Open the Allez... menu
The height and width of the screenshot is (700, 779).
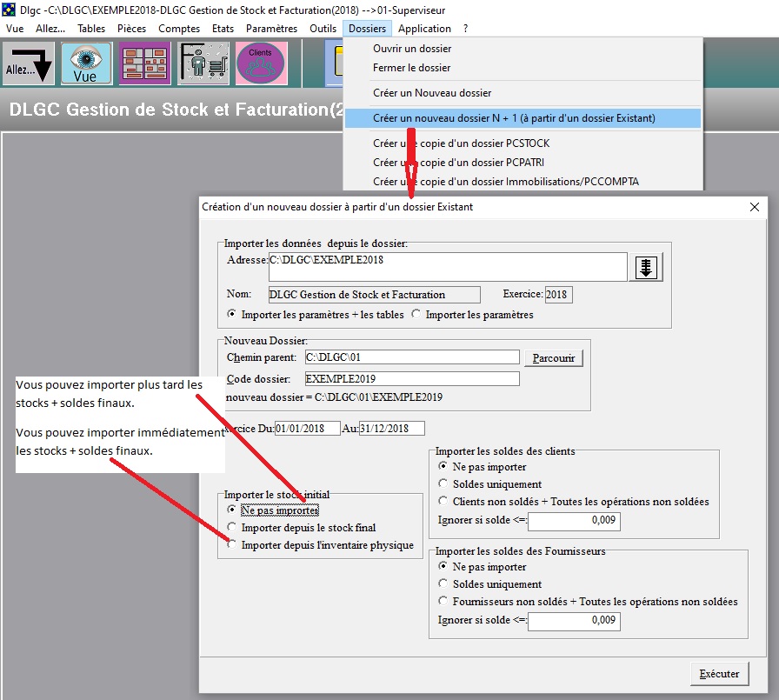(50, 29)
